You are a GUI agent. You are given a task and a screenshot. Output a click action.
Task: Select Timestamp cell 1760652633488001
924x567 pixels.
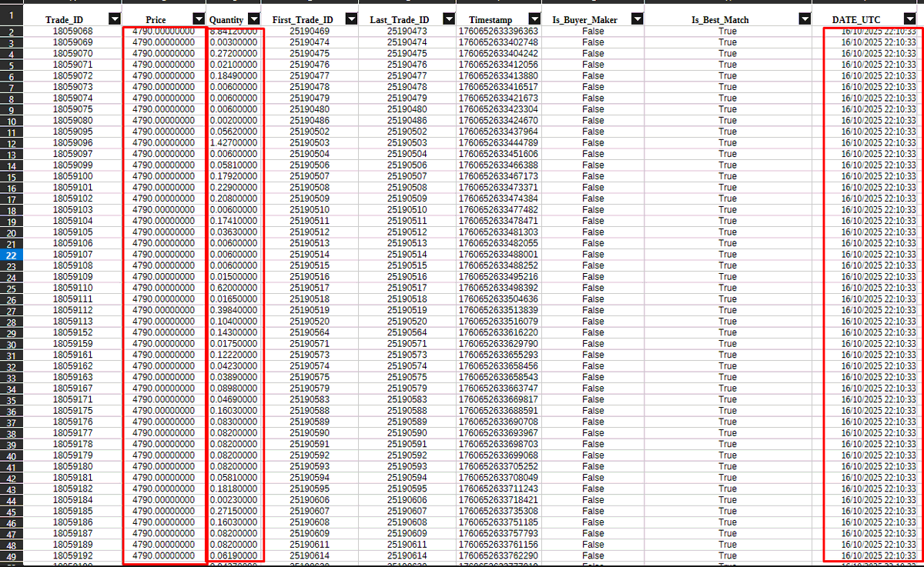pos(498,254)
